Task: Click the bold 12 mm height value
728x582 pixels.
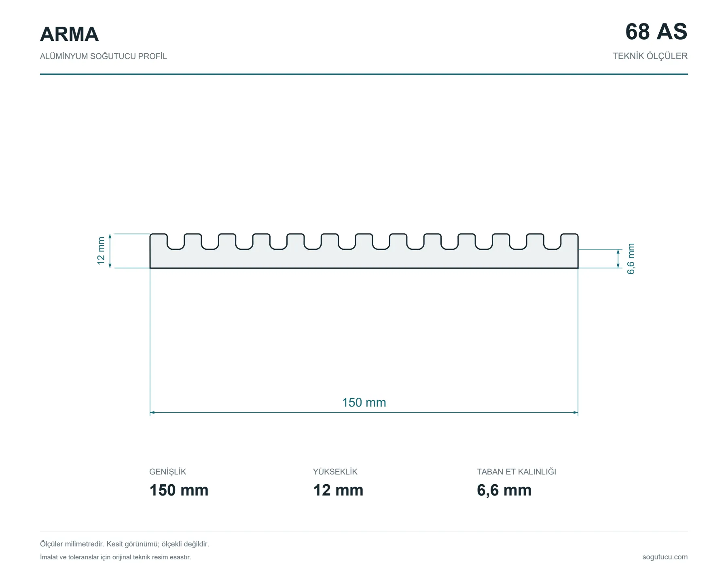Action: [338, 490]
